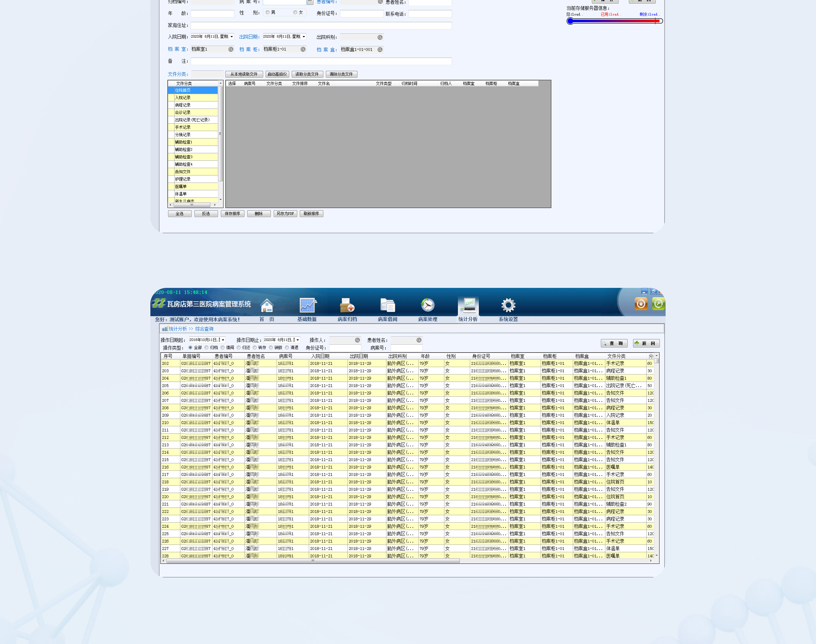Open 基础数据 chart icon
This screenshot has width=816, height=644.
pyautogui.click(x=307, y=305)
